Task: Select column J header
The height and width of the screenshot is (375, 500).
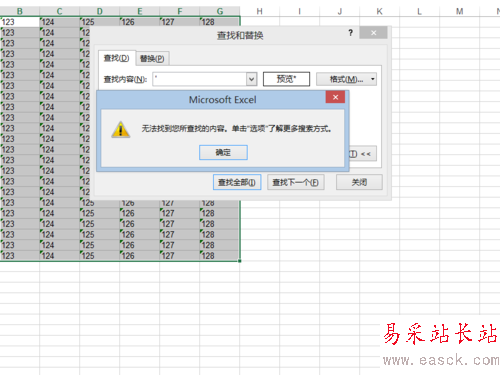Action: (339, 11)
